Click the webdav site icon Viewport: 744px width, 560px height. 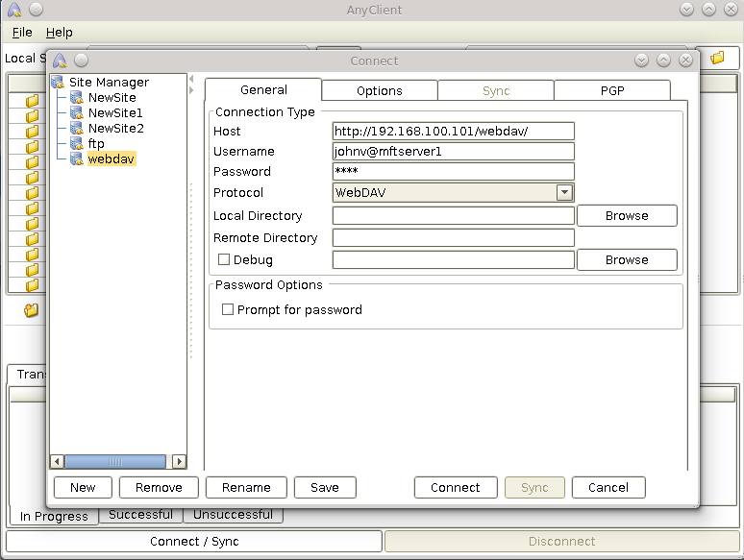(77, 159)
